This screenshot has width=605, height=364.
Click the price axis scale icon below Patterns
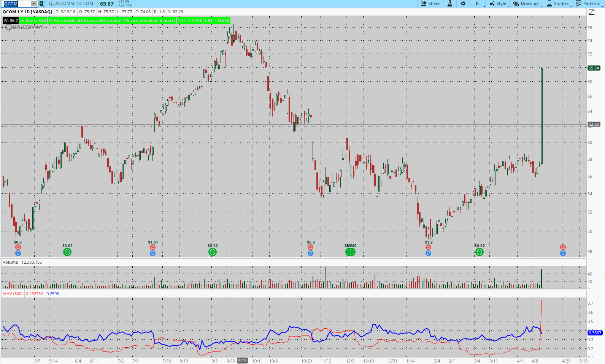click(592, 12)
